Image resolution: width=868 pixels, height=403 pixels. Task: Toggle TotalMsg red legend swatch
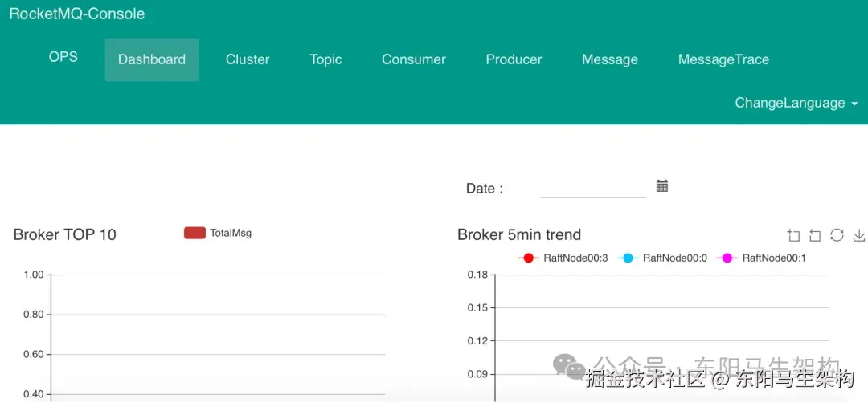coord(194,233)
